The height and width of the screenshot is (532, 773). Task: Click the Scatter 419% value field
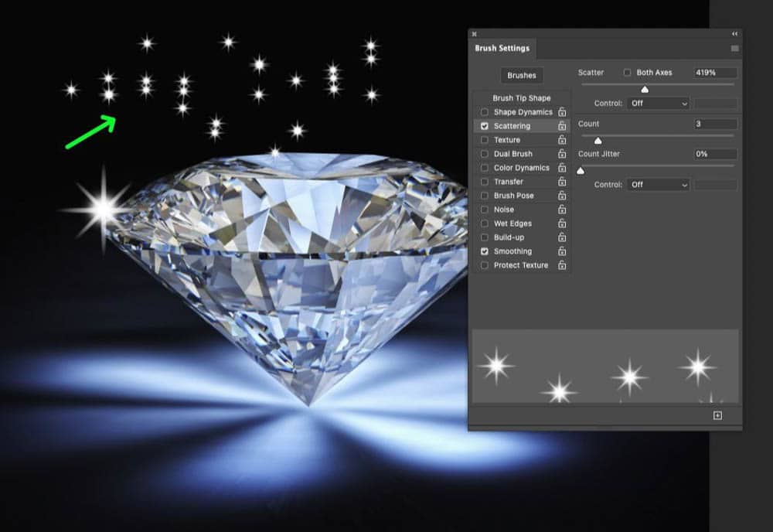tap(715, 73)
